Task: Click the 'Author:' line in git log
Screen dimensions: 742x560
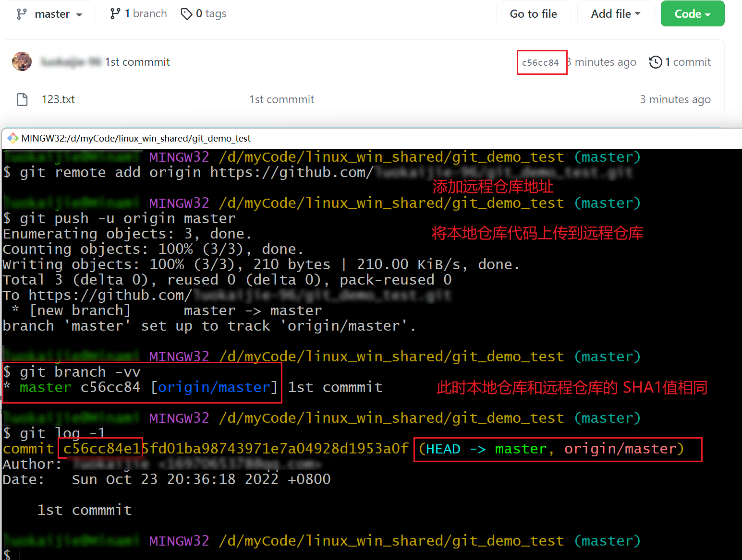Action: (x=162, y=464)
